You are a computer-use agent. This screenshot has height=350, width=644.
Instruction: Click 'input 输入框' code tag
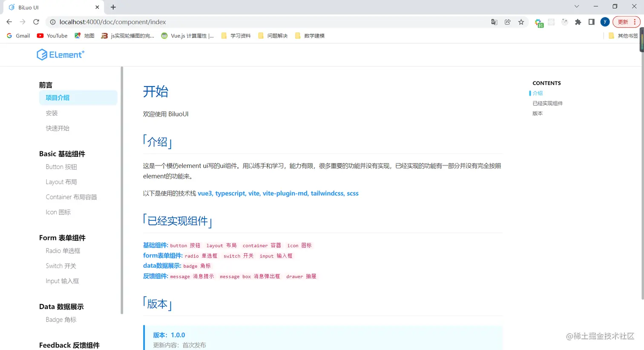click(x=276, y=256)
